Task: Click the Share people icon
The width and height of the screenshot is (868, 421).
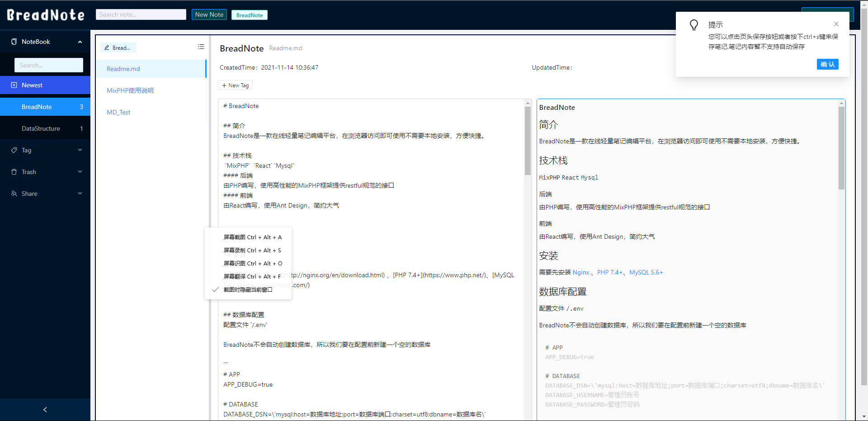Action: pos(14,194)
